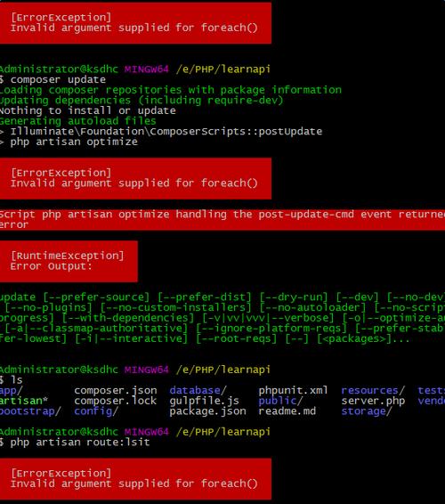Click the '[--dry-run]' option text
The height and width of the screenshot is (504, 445).
coord(294,297)
